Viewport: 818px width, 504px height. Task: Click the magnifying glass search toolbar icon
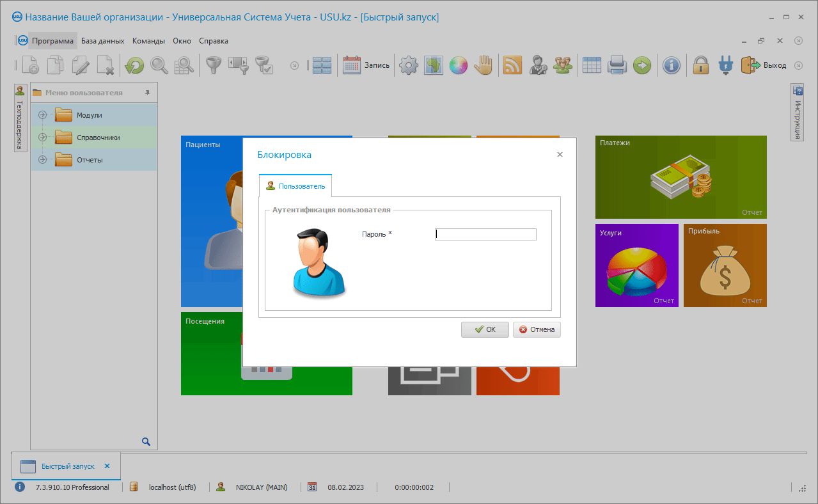[x=159, y=65]
